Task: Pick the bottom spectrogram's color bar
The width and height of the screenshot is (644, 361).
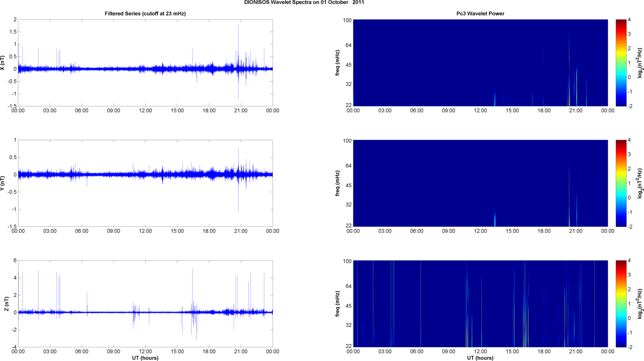Action: click(x=621, y=304)
